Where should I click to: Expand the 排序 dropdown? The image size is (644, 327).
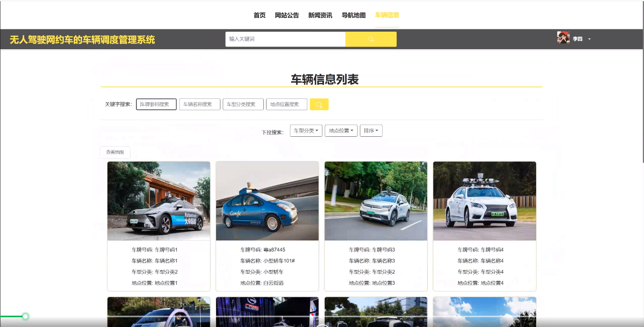[371, 130]
